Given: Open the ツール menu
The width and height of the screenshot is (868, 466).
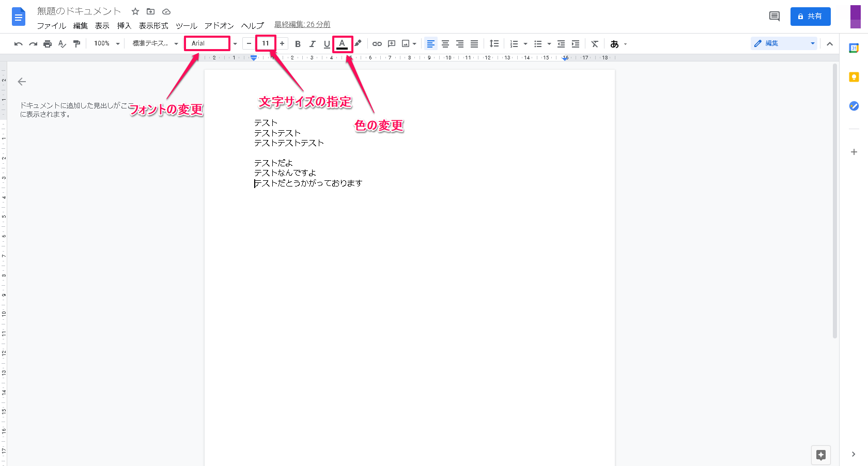Looking at the screenshot, I should (187, 25).
